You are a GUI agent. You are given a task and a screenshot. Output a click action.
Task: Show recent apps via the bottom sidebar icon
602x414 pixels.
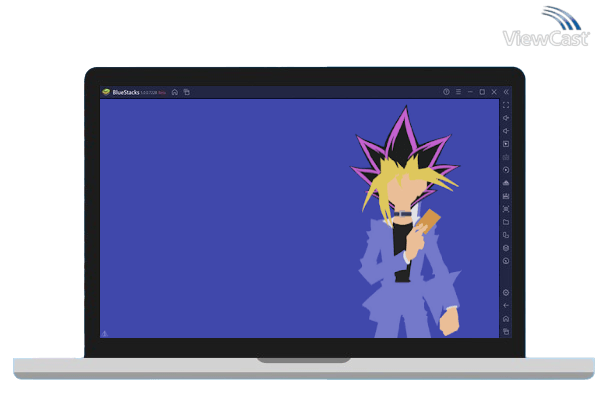pos(506,331)
